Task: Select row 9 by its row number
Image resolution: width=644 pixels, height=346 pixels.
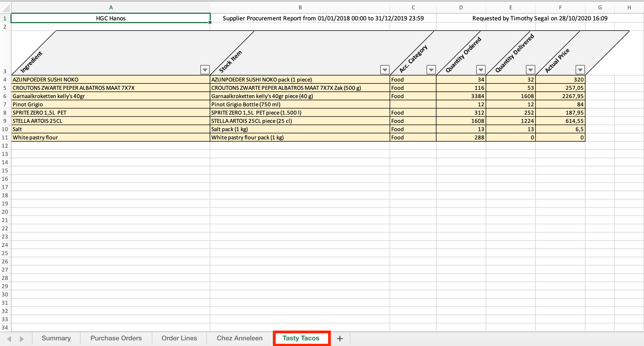Action: click(5, 121)
